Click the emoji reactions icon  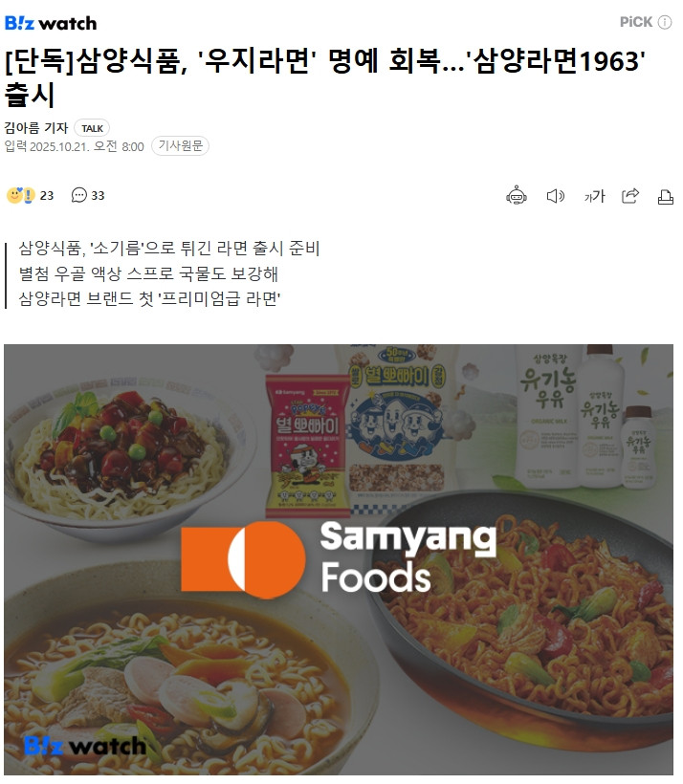20,195
